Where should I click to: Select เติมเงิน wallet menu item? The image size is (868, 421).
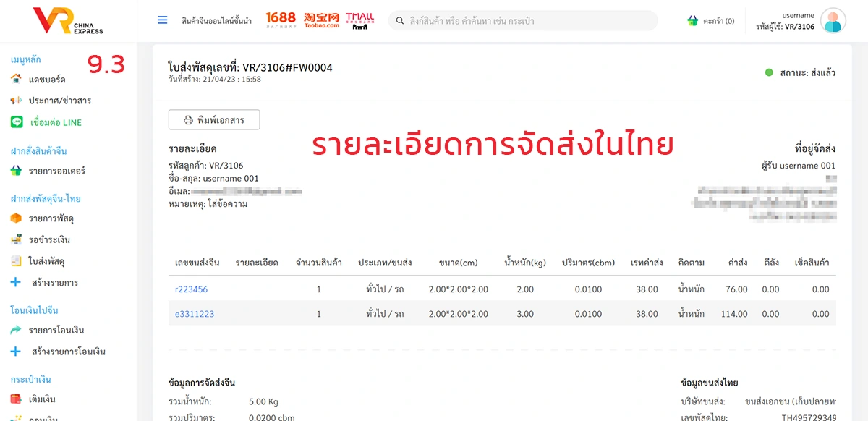42,399
